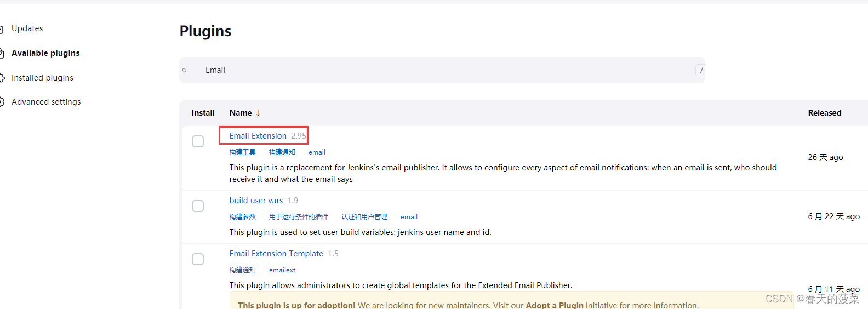868x309 pixels.
Task: Check the install box for Email Extension Template
Action: (x=198, y=259)
